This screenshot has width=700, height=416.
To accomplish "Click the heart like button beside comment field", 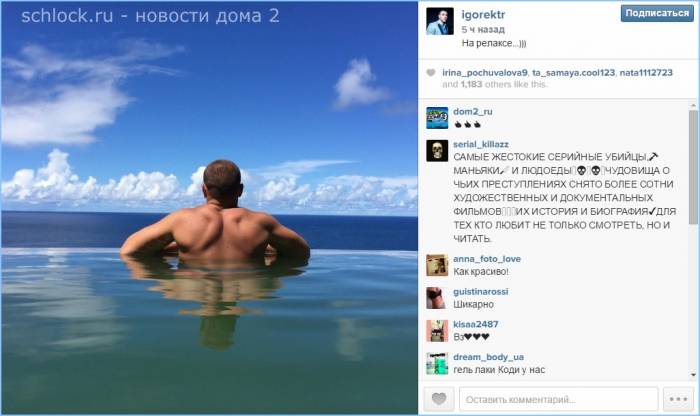I will (x=438, y=399).
